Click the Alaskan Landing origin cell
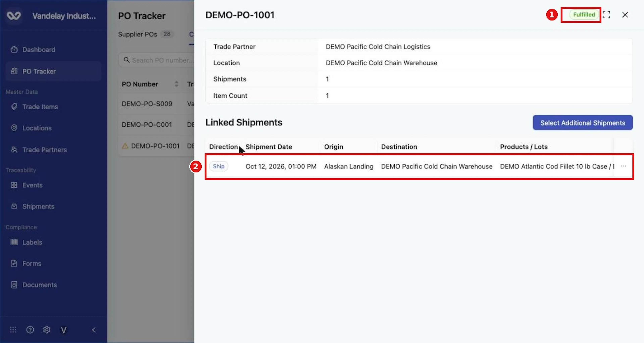 pos(349,166)
